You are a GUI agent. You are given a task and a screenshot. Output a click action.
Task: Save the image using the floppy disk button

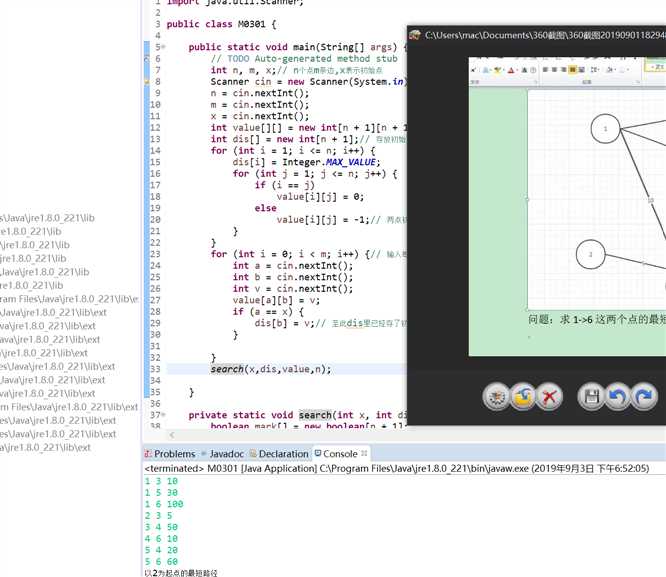(x=591, y=396)
